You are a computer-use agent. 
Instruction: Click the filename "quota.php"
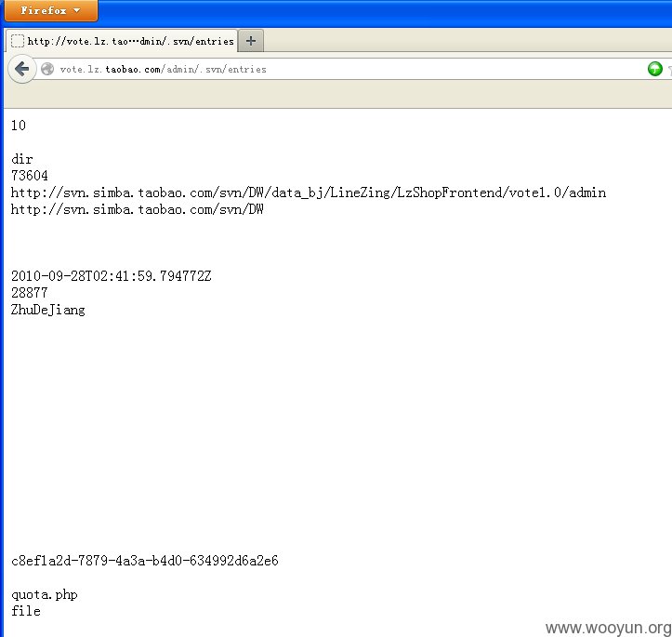click(45, 595)
